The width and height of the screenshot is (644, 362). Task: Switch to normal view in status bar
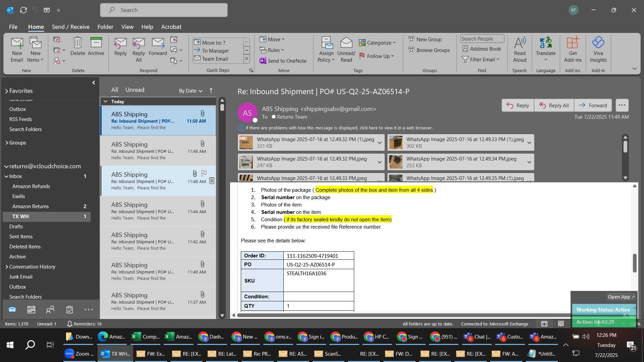(x=544, y=324)
